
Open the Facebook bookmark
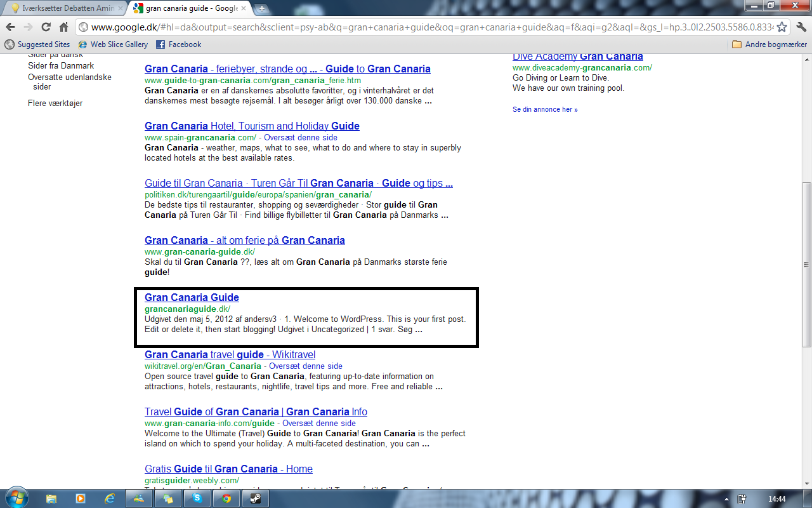(178, 44)
